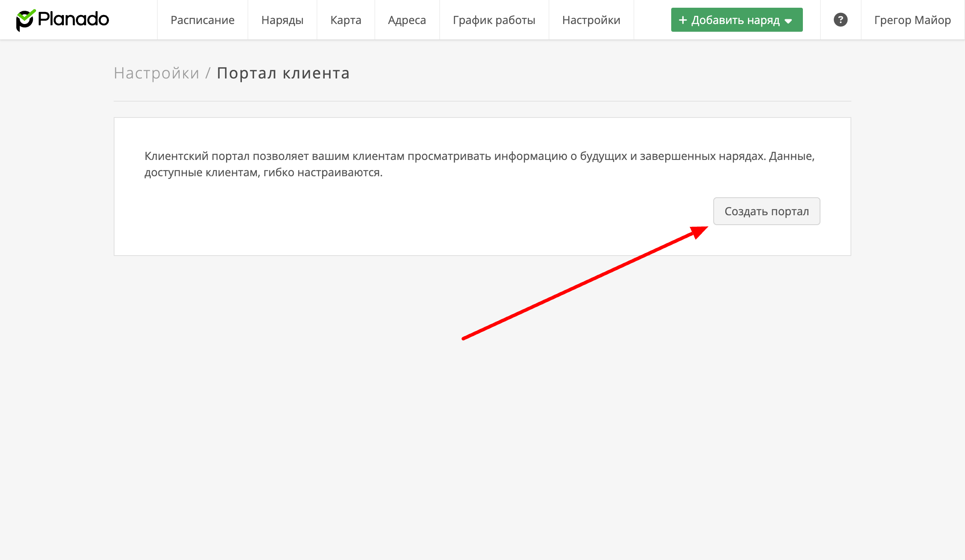Click the slash separator in the breadcrumb
This screenshot has width=965, height=560.
208,73
